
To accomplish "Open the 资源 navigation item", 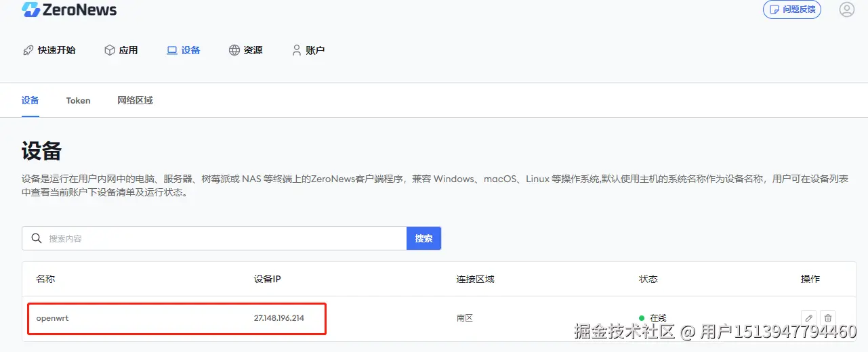I will tap(245, 50).
